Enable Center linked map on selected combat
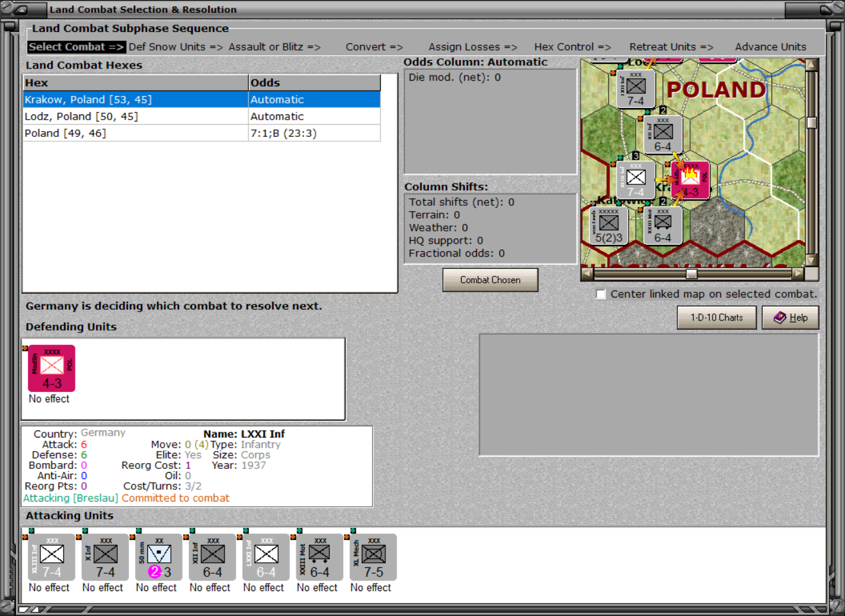Screen dimensions: 845x616 (600, 294)
